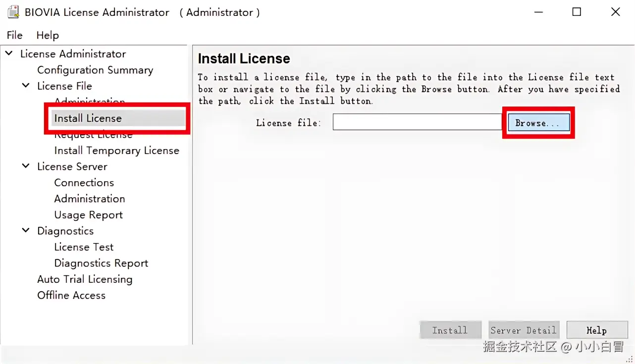Screen dimensions: 635x364
Task: Open Administration under License Server
Action: [x=90, y=199]
